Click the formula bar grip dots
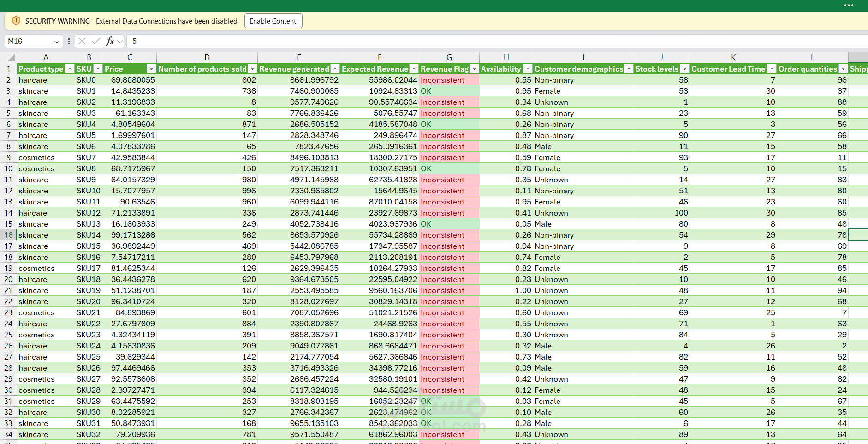 [69, 41]
